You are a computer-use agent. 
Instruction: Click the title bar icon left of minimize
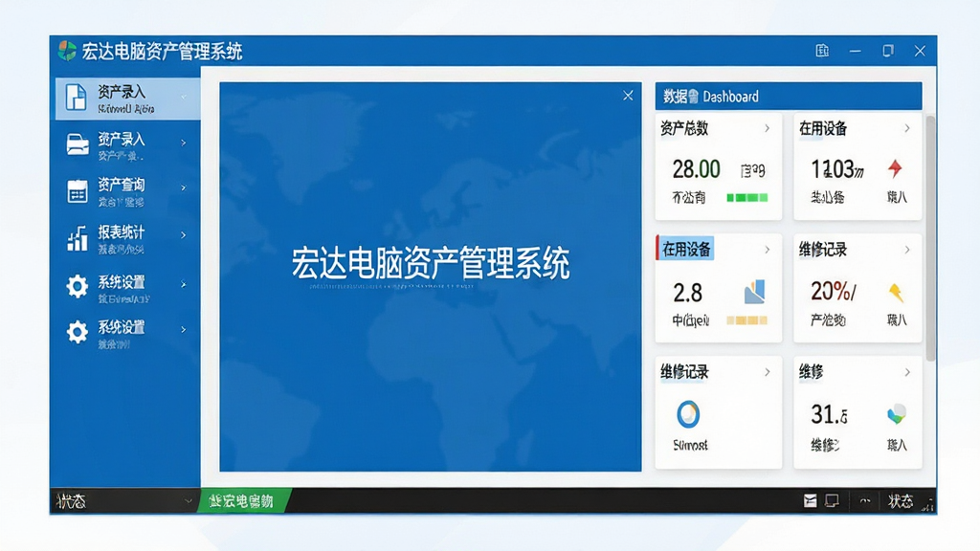tap(822, 51)
